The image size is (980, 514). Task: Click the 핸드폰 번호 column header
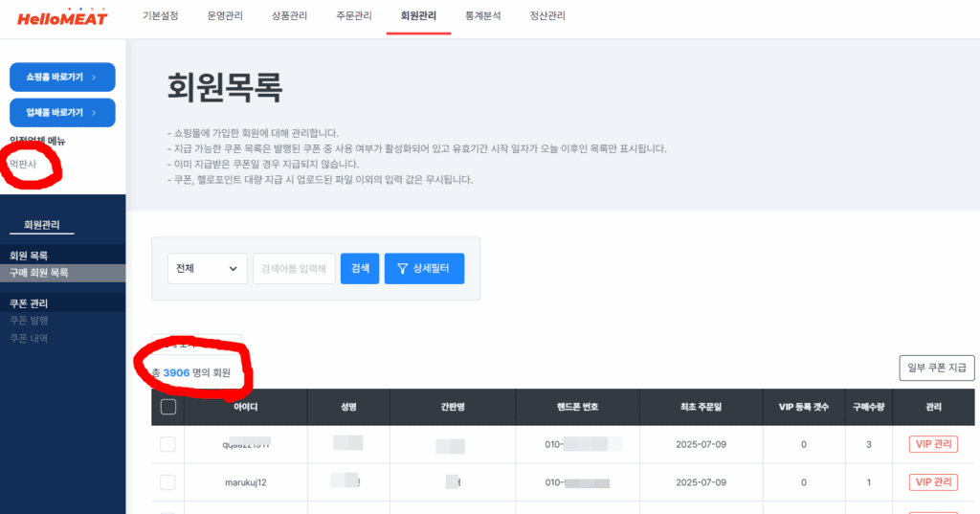577,407
